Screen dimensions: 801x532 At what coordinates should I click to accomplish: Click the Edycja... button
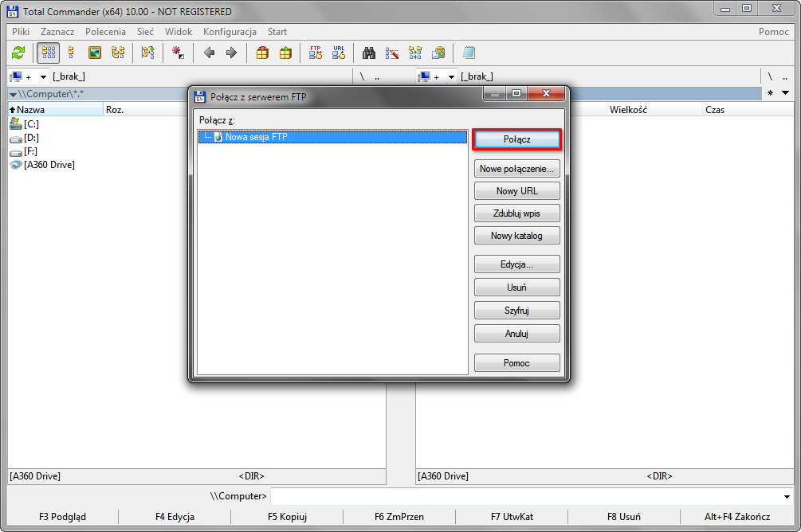517,264
